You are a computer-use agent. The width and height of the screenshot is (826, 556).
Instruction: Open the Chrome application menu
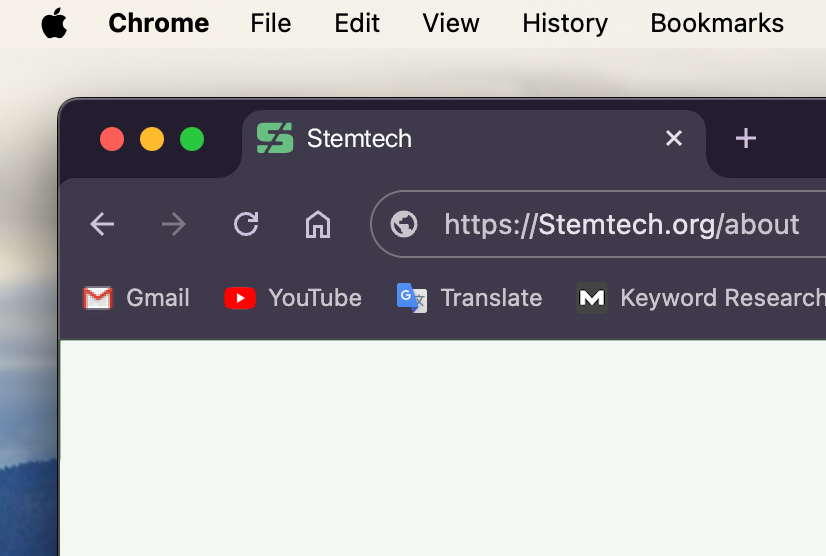click(x=158, y=23)
